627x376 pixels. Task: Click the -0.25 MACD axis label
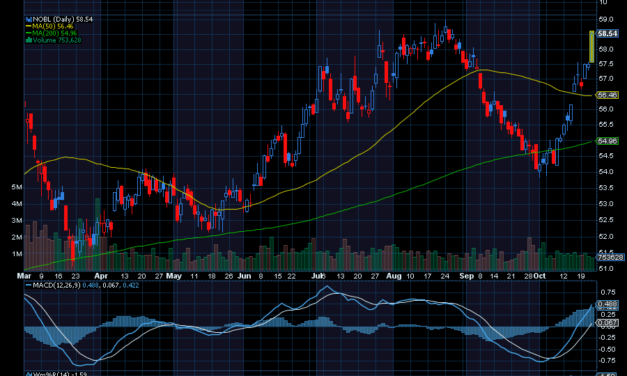[607, 338]
